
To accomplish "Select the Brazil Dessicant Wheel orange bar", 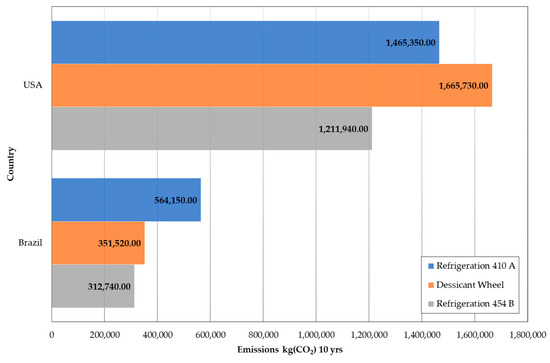I will click(98, 243).
